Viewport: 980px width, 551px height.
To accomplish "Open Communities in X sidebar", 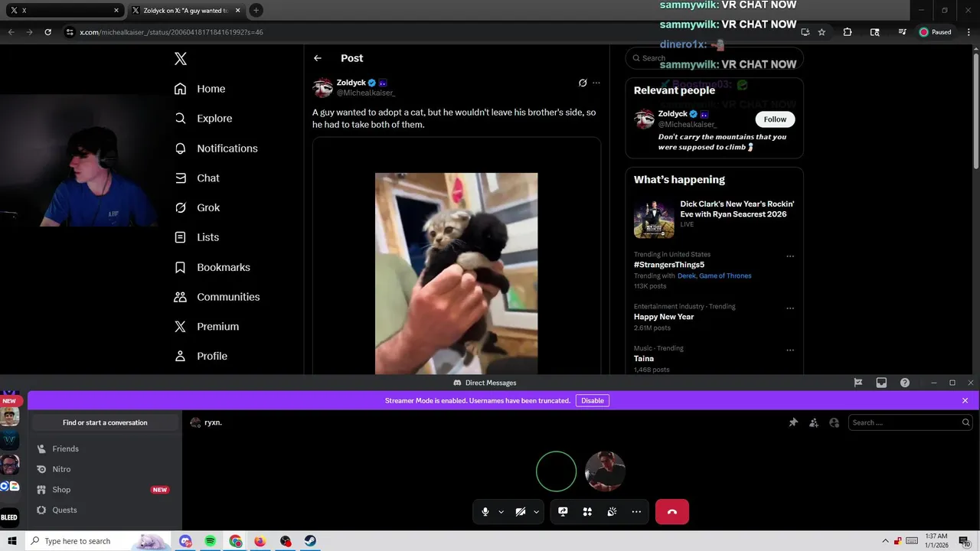I will click(x=217, y=297).
